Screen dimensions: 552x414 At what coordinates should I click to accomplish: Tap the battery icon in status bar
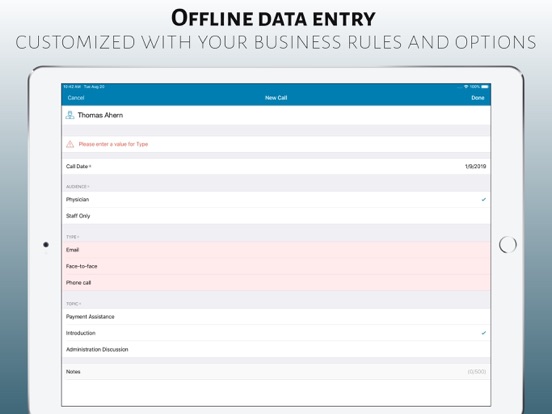tap(485, 87)
